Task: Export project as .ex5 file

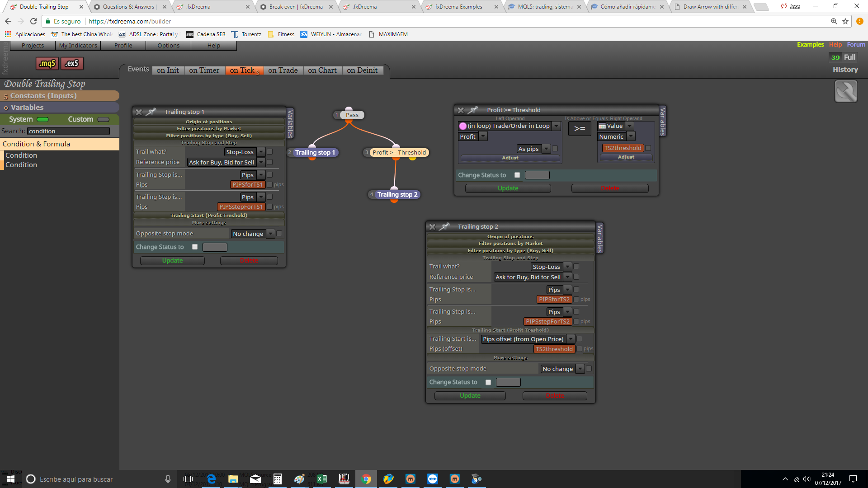Action: (72, 63)
